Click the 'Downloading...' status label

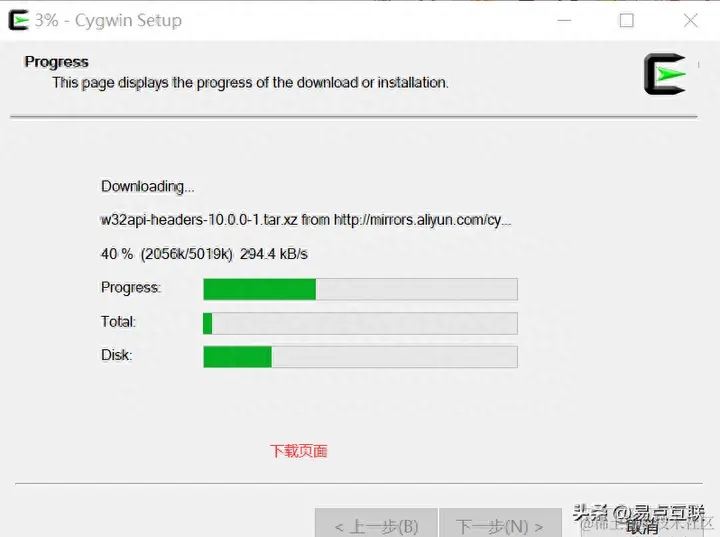(147, 187)
